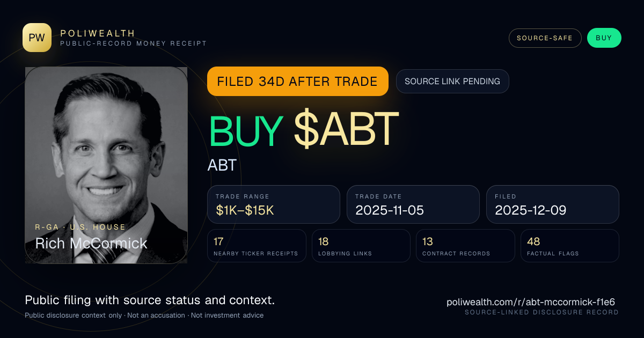Click the PW logo icon

click(x=37, y=38)
